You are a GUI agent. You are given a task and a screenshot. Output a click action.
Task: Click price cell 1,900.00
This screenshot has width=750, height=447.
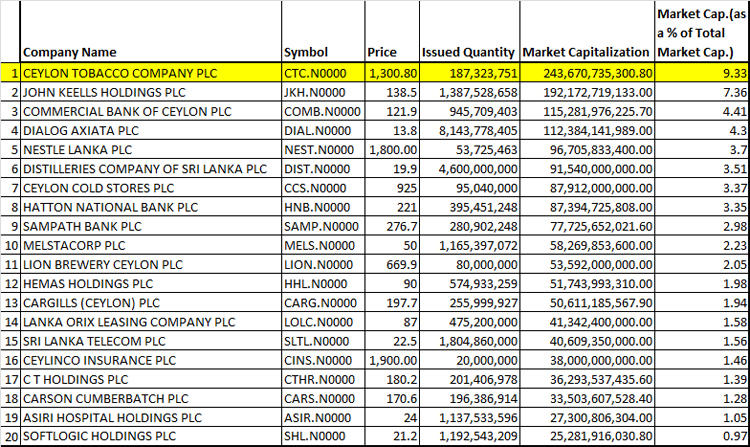point(392,360)
